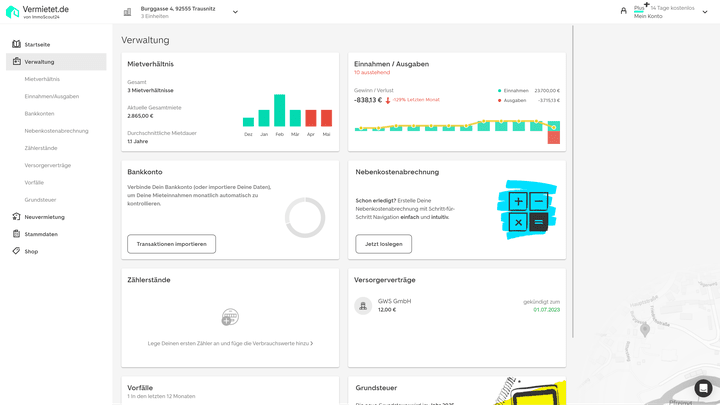Select Einnahmen/Ausgaben in sidebar
This screenshot has width=720, height=405.
(52, 96)
